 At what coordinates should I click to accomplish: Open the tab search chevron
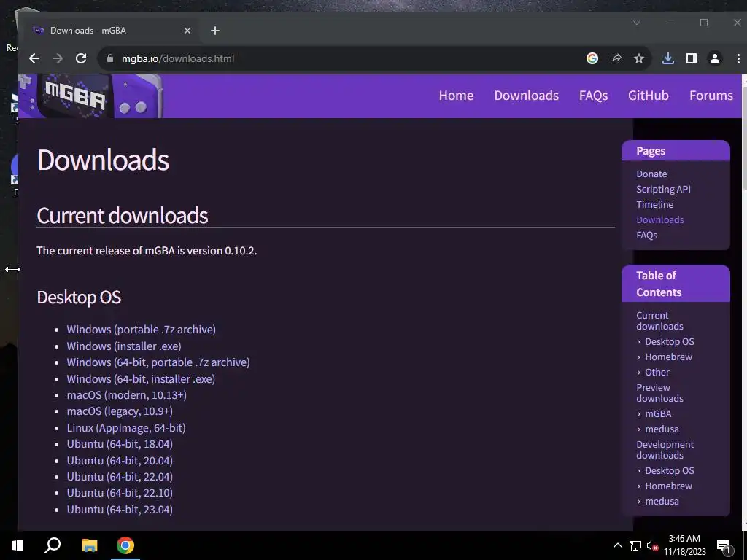636,23
